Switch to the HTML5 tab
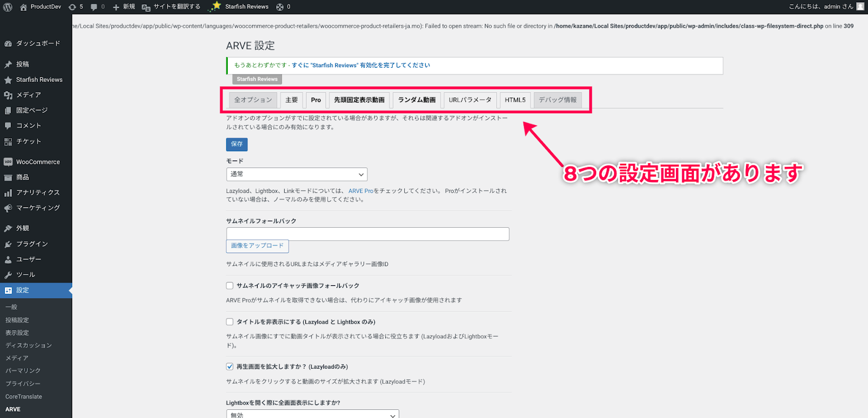Screen dimensions: 868x418 pos(515,100)
